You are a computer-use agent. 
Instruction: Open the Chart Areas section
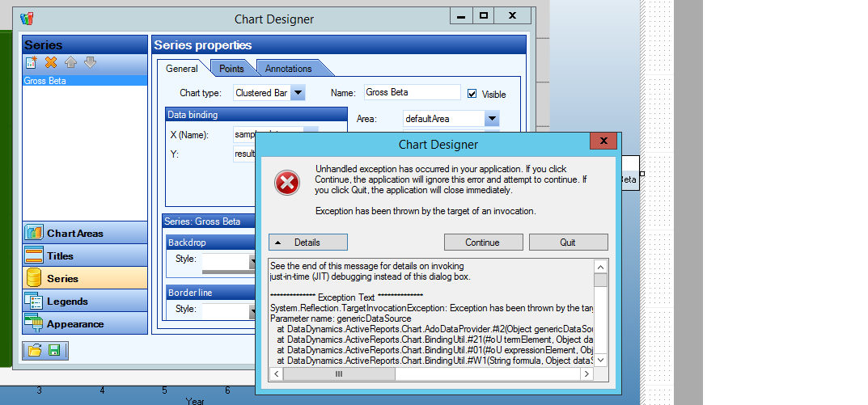tap(85, 233)
